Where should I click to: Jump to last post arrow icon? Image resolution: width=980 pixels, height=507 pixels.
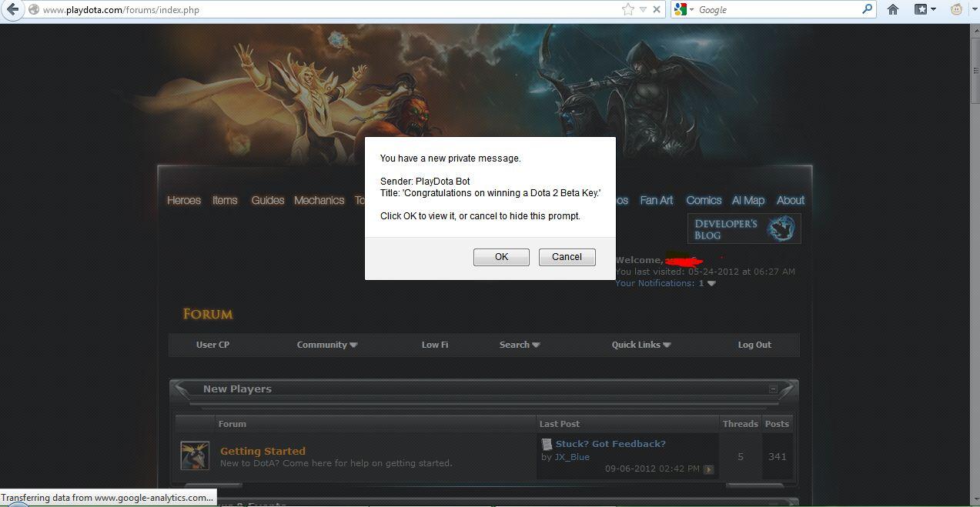coord(708,469)
